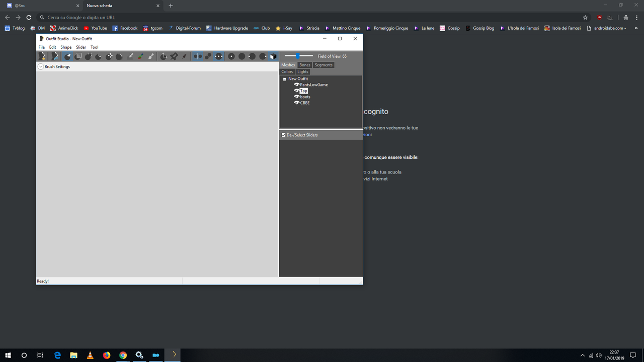Toggle X-Mirror symmetry in toolbar
Image resolution: width=644 pixels, height=362 pixels.
click(198, 56)
